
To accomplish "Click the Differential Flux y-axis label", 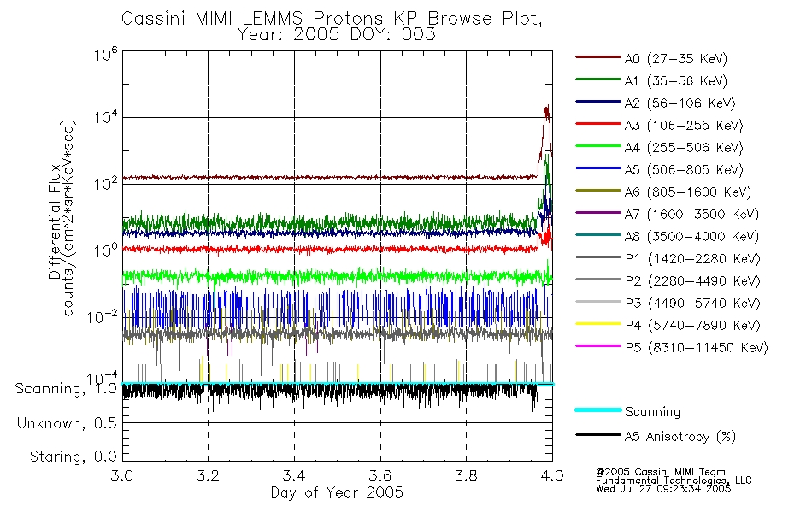I will point(55,221).
